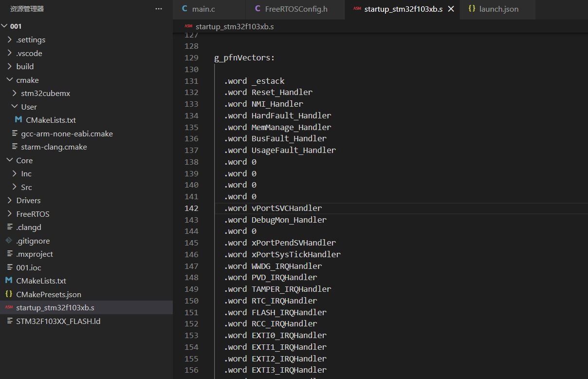Open the root-level CMakeLists.txt file
This screenshot has height=379, width=588.
41,281
